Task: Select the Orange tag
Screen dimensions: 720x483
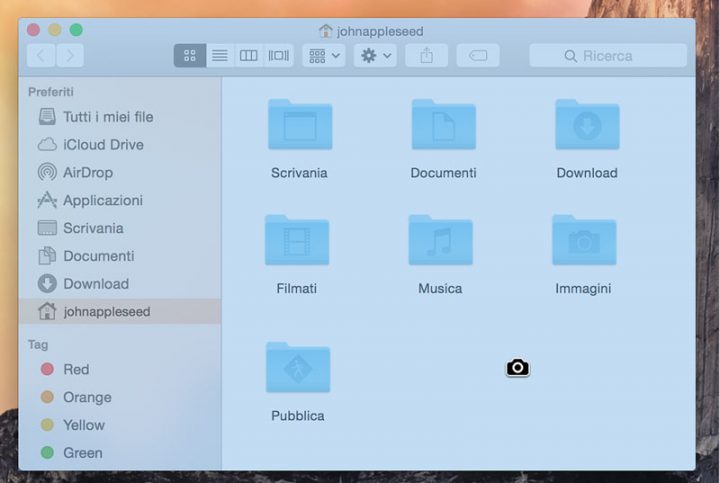Action: tap(120, 397)
